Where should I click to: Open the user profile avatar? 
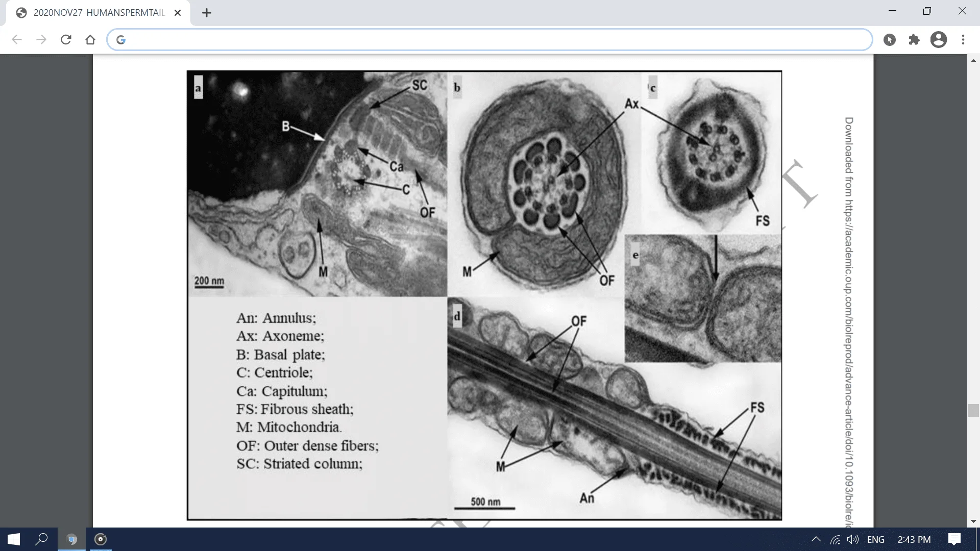(x=939, y=40)
